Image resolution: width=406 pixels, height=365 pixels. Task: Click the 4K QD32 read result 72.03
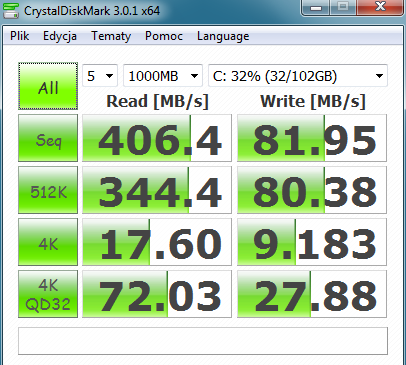157,294
